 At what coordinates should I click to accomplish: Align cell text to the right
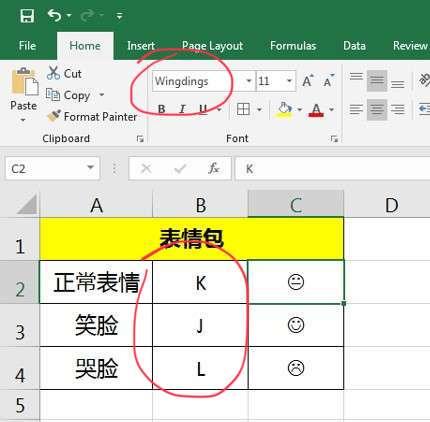[398, 109]
